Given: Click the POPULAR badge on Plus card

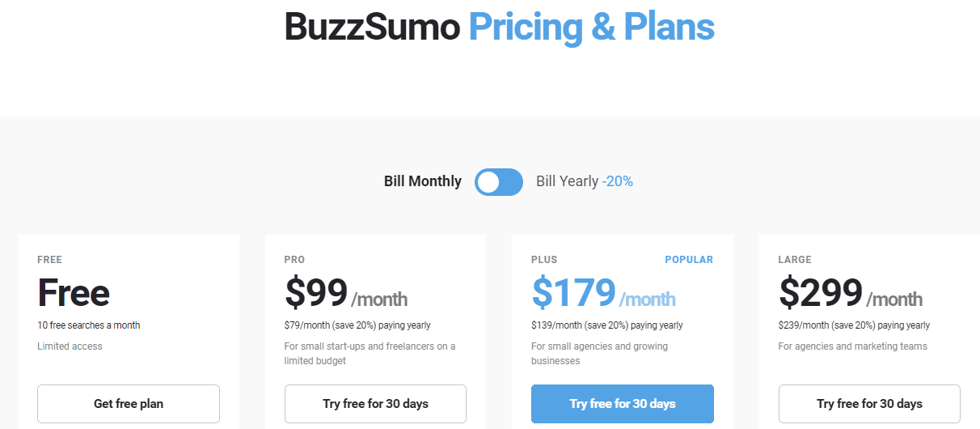Looking at the screenshot, I should coord(689,260).
